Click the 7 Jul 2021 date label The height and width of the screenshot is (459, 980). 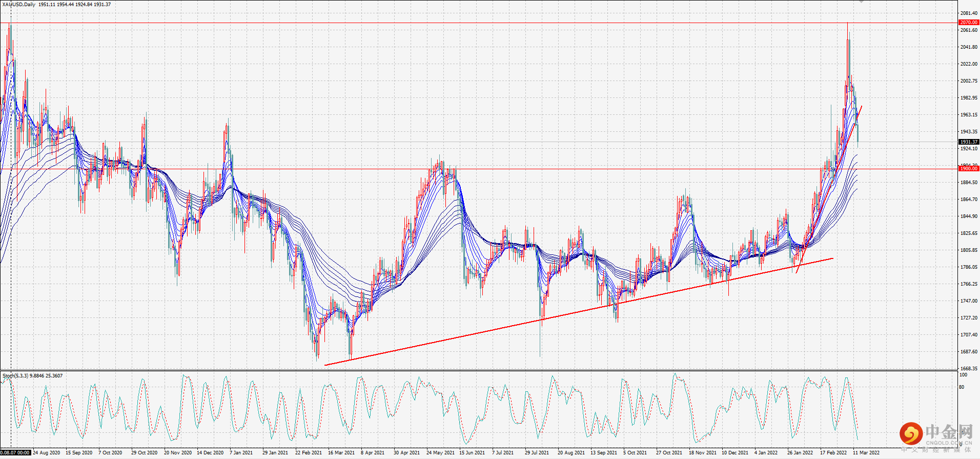(x=503, y=453)
